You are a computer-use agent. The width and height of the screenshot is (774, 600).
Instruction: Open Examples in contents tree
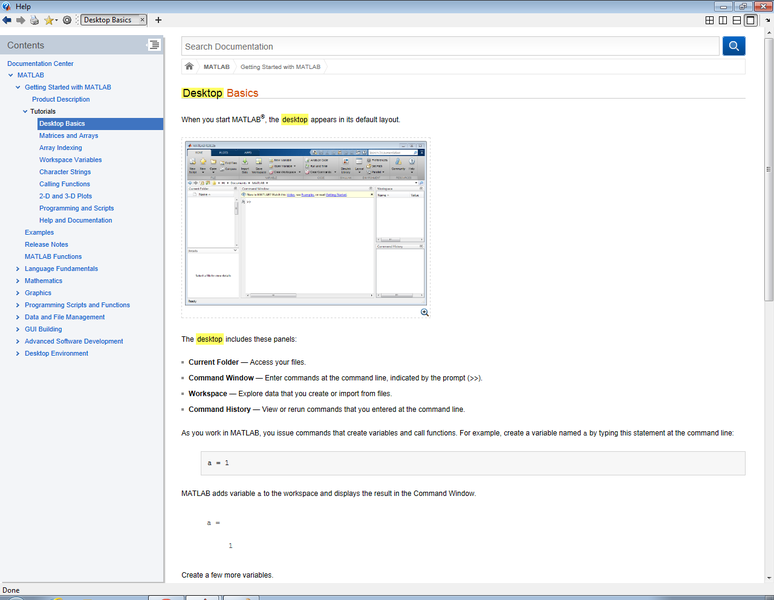point(39,232)
